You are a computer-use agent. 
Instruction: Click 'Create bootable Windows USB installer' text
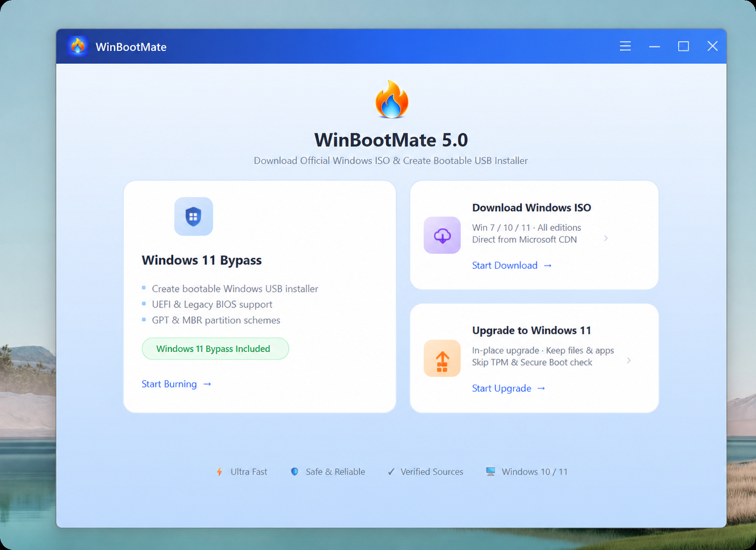point(235,289)
